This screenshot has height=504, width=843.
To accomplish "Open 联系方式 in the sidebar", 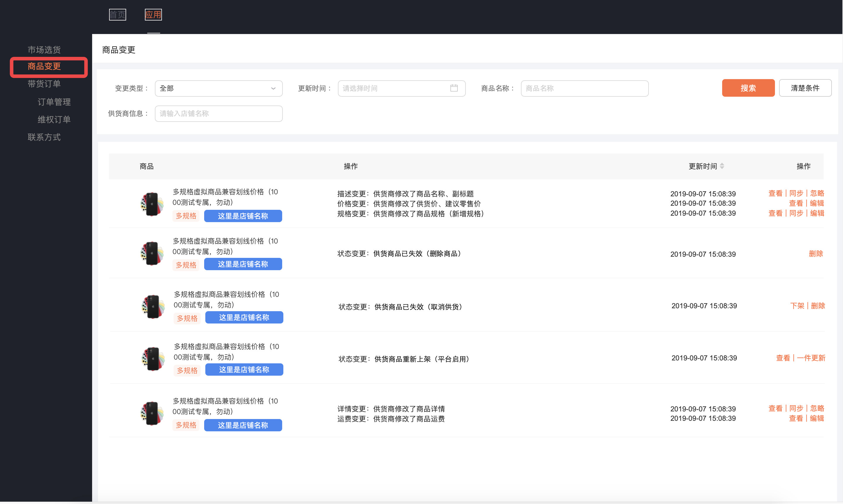I will coord(44,137).
